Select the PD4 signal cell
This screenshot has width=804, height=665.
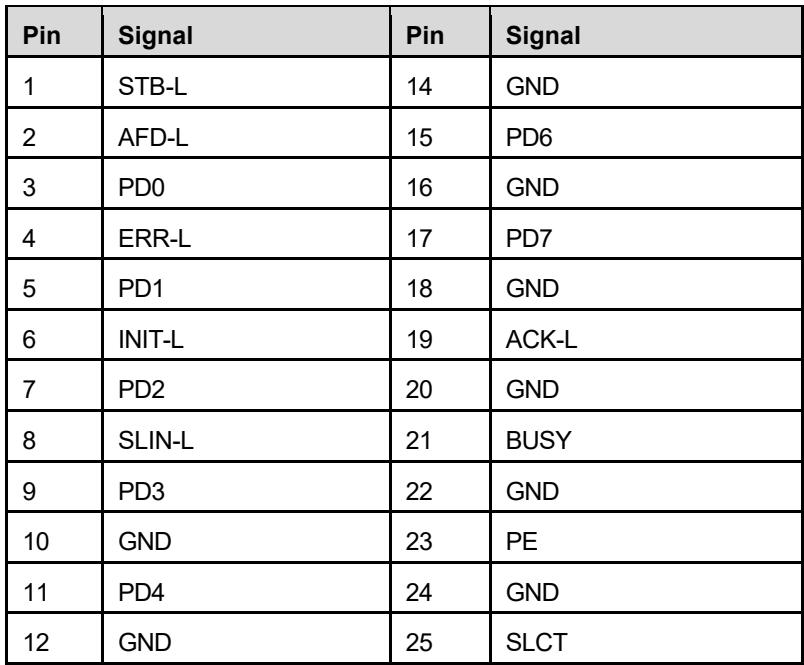246,588
